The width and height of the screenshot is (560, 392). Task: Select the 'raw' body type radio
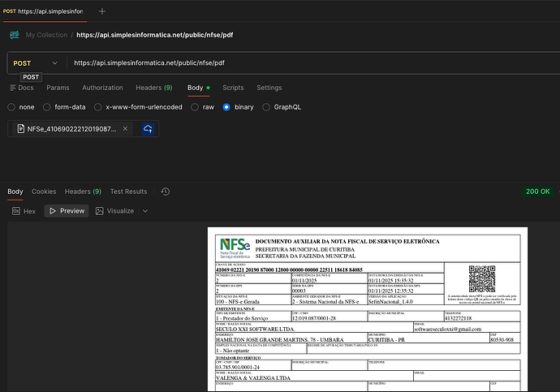pos(196,106)
